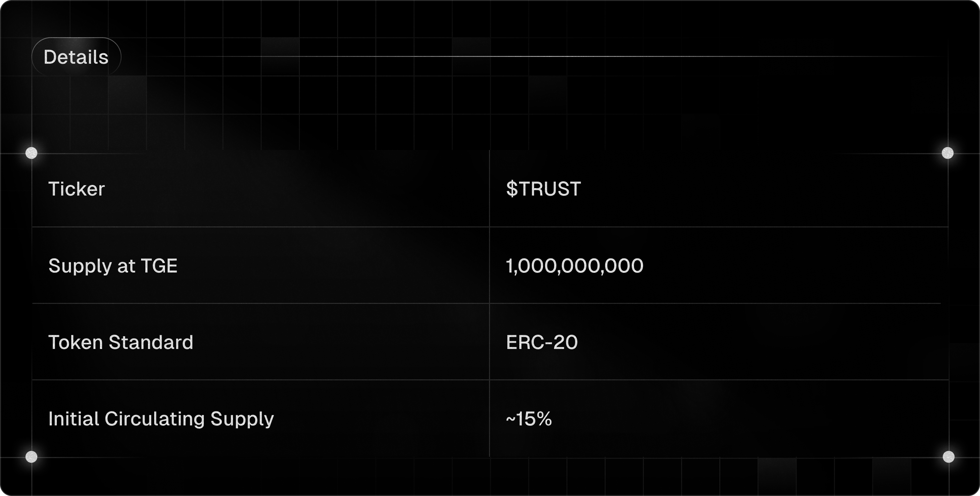Select the Ticker row label
The width and height of the screenshot is (980, 496).
pos(76,189)
